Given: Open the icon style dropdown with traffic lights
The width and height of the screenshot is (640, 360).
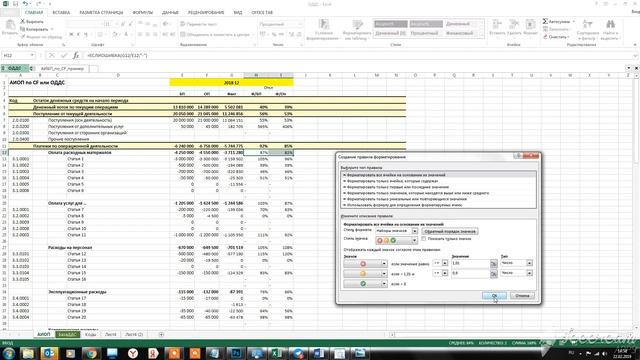Looking at the screenshot, I should tap(414, 241).
